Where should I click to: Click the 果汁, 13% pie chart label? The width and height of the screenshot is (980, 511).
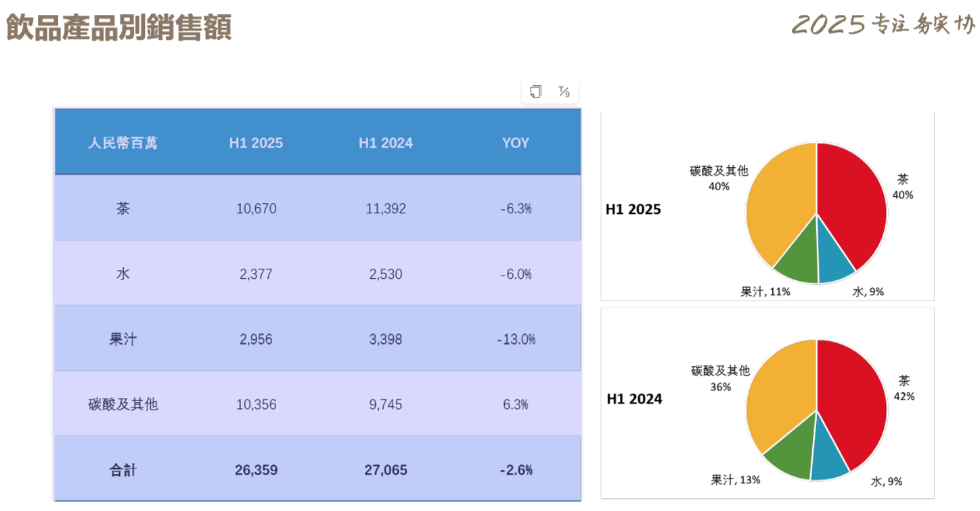click(735, 480)
